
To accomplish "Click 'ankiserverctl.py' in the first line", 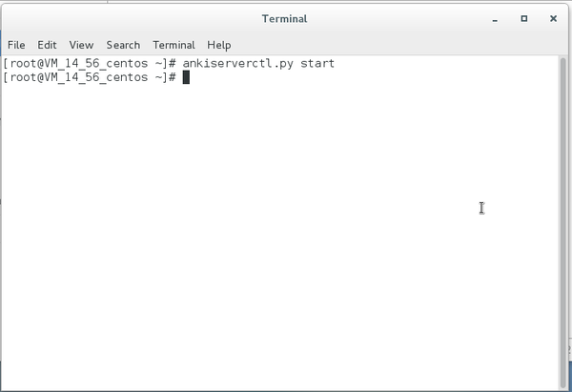I will tap(237, 64).
